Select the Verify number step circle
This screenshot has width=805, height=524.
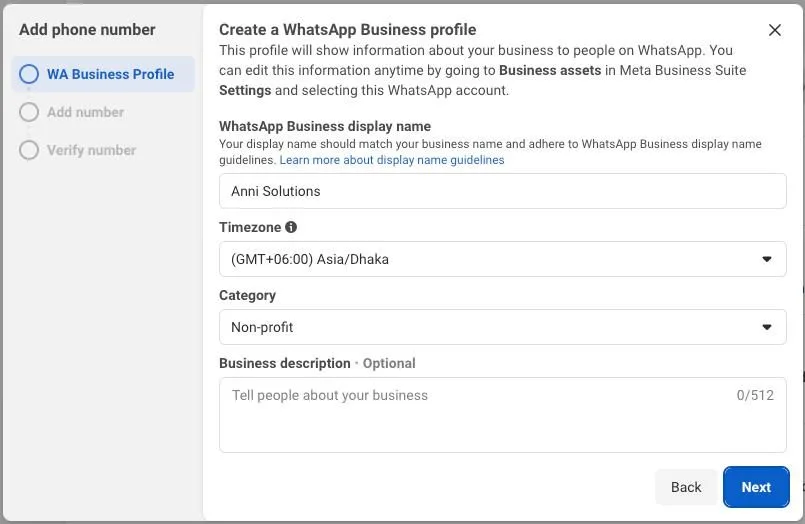(29, 150)
